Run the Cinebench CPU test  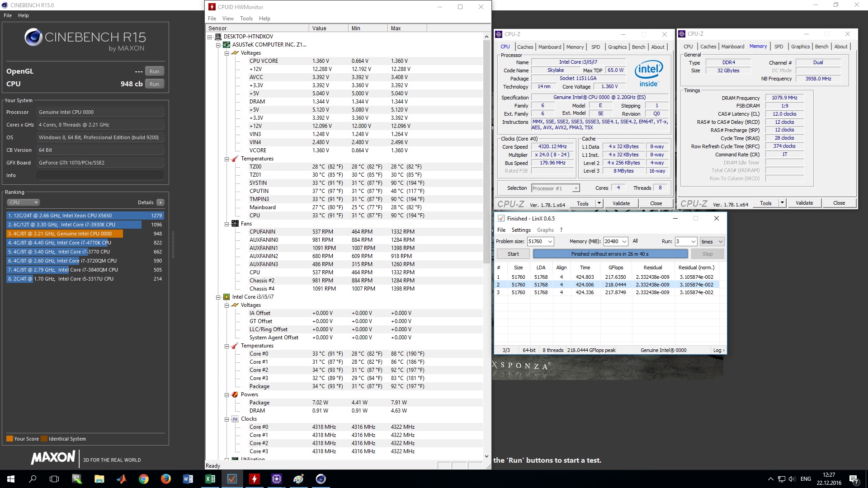pyautogui.click(x=154, y=84)
